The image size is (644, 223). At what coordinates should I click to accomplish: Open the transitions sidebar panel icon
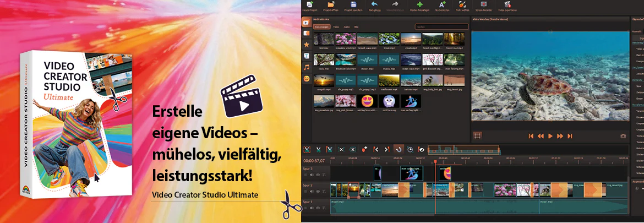[307, 33]
